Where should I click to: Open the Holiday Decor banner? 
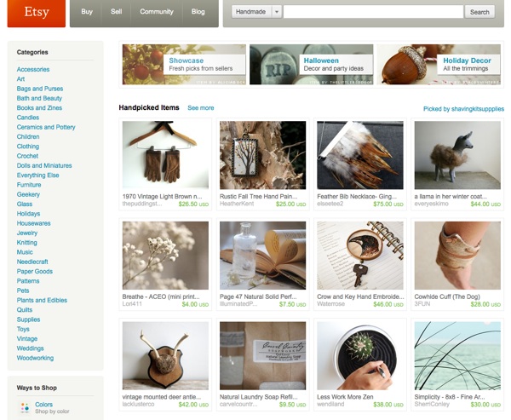pos(439,64)
